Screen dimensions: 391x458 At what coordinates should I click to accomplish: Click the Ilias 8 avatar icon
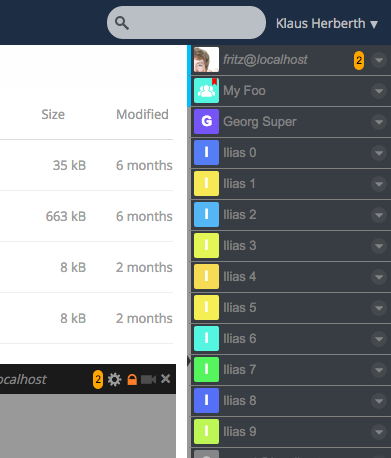click(x=206, y=401)
